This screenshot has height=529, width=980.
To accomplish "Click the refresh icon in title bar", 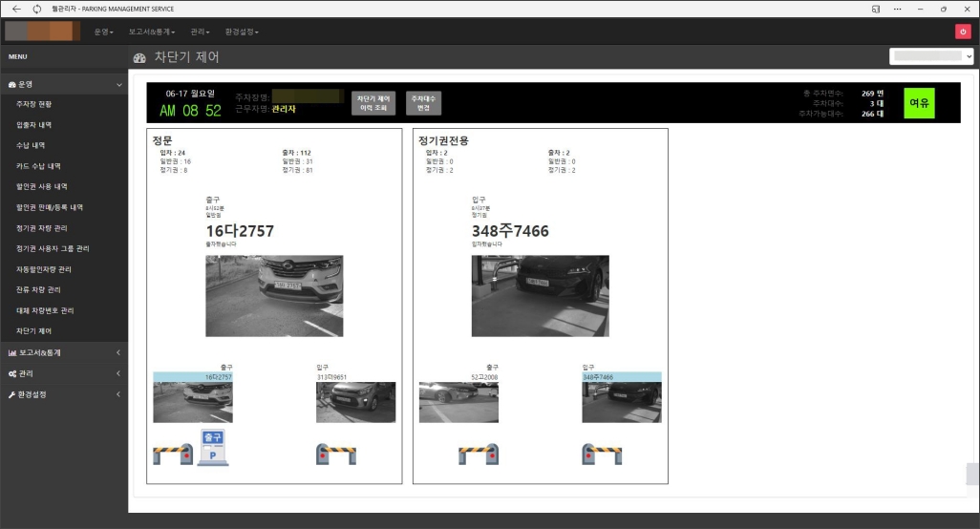I will click(x=37, y=9).
